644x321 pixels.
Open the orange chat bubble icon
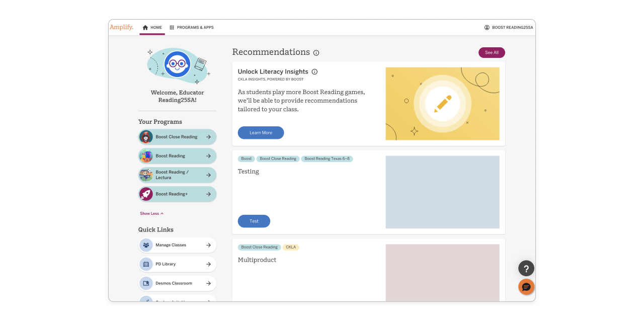click(x=526, y=287)
